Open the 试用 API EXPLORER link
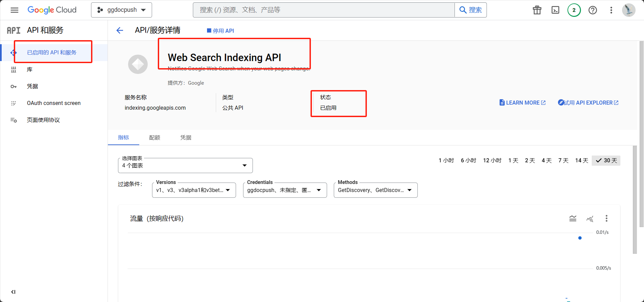Image resolution: width=644 pixels, height=302 pixels. pos(588,103)
